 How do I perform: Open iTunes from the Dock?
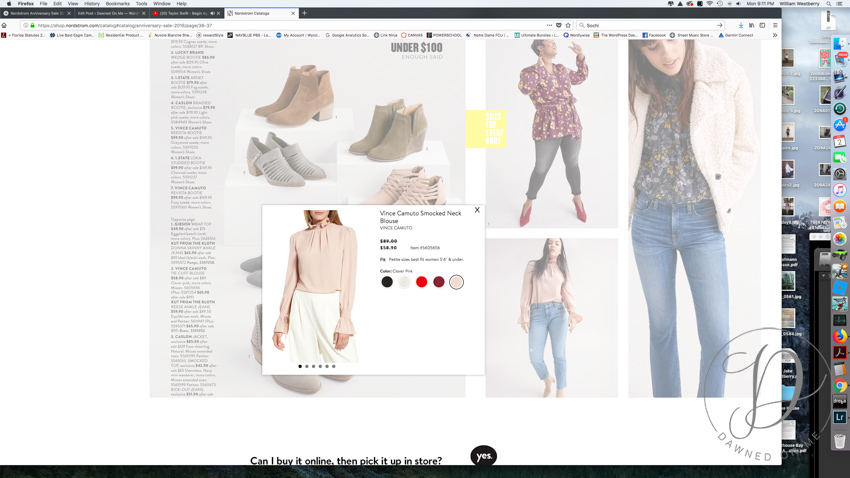[x=840, y=190]
